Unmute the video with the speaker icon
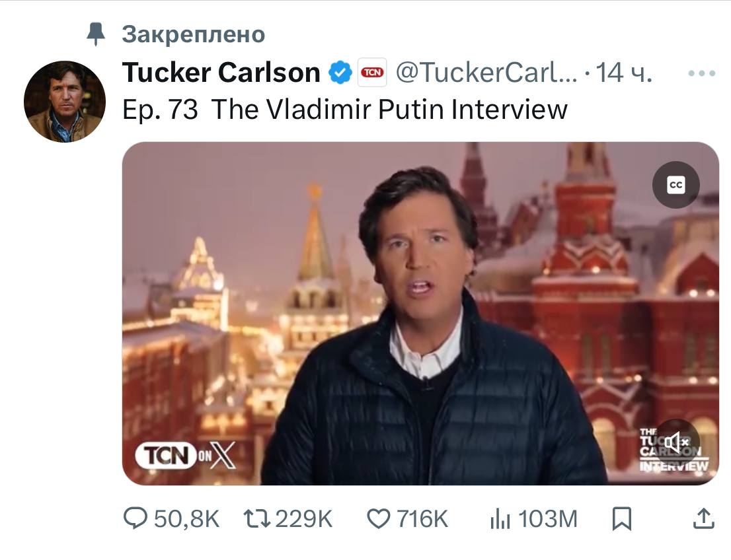 [x=677, y=442]
